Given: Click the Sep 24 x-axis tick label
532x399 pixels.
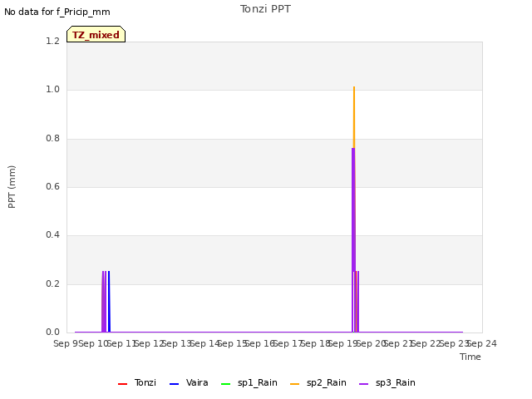Looking at the screenshot, I should 484,343.
